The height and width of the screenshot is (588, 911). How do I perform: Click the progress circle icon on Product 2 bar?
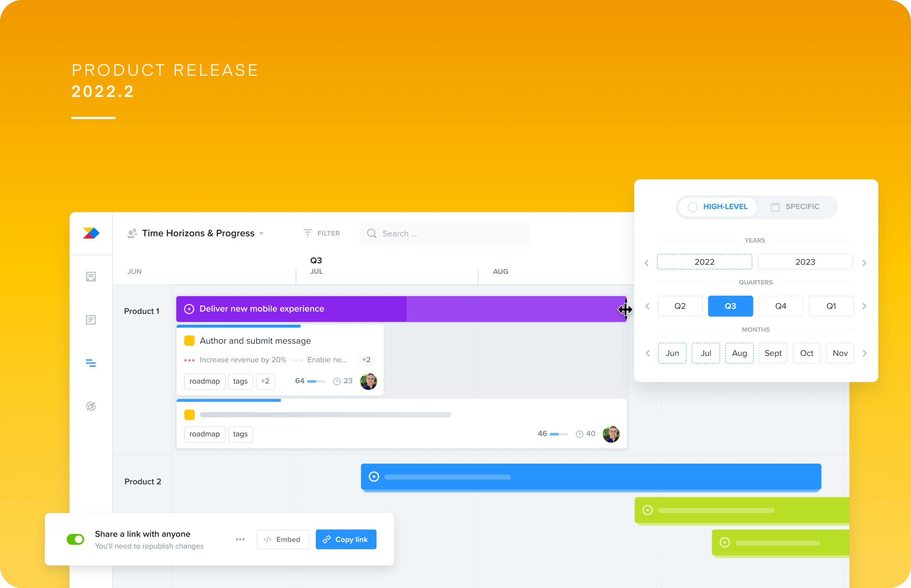pyautogui.click(x=374, y=476)
